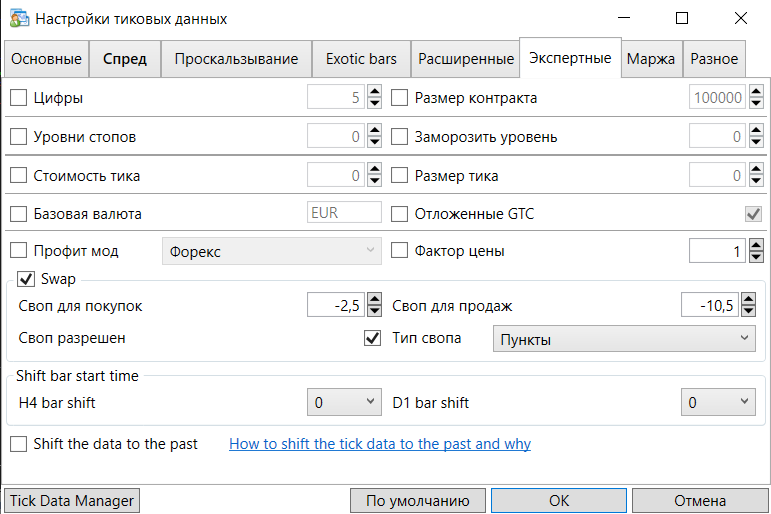This screenshot has height=514, width=771.
Task: Select the Экспертные tab
Action: point(570,58)
